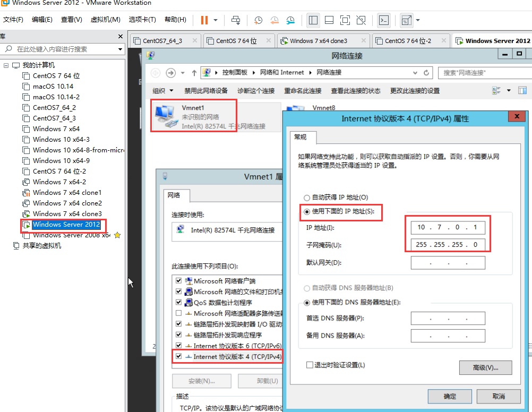Open the 文件(F) menu

(x=13, y=20)
